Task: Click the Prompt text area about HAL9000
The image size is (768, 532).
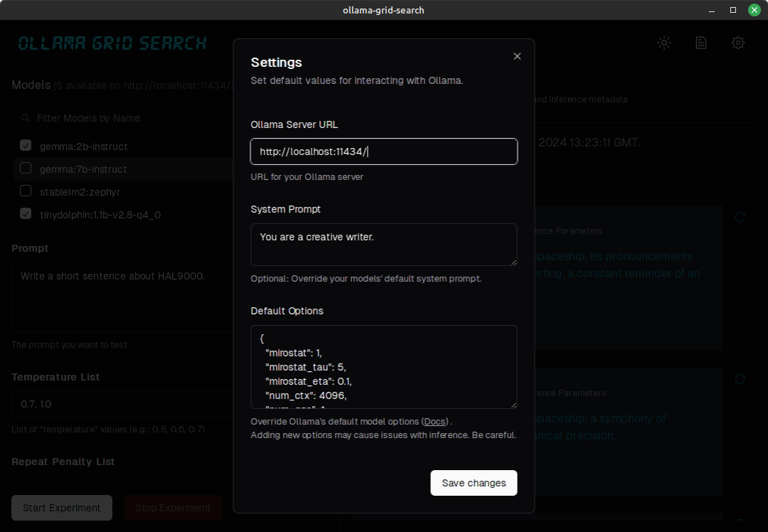Action: point(122,297)
